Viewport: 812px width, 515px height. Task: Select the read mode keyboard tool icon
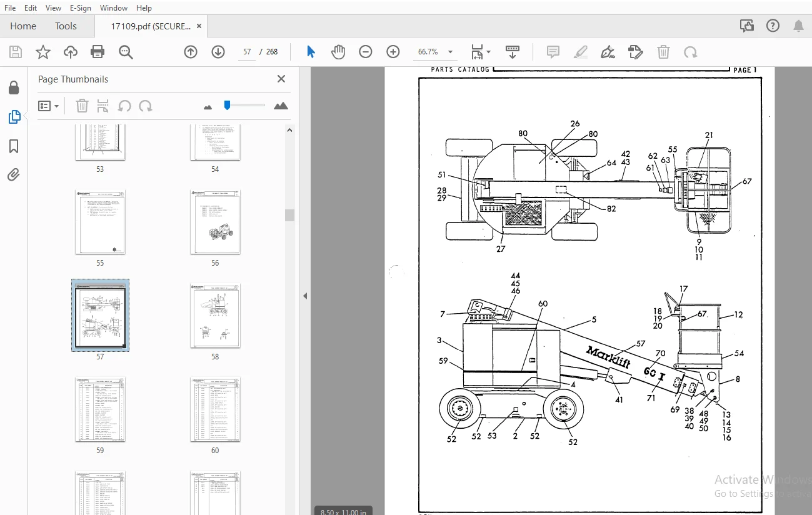click(513, 52)
